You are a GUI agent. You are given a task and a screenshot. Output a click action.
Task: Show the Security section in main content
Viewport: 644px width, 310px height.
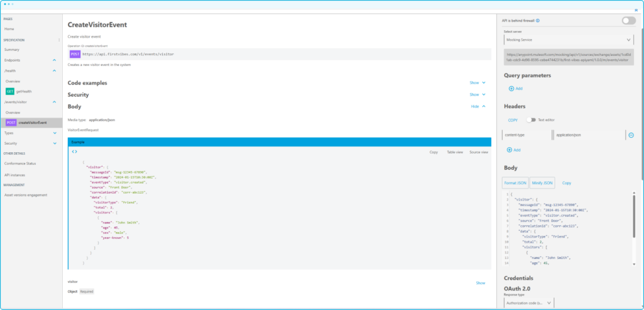[x=477, y=94]
